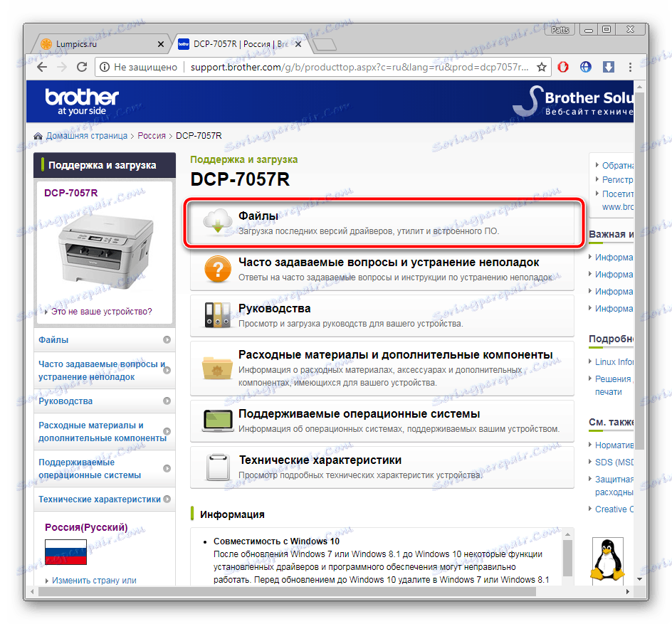This screenshot has height=624, width=672.
Task: Click the Russian flag country swatch
Action: pos(65,551)
